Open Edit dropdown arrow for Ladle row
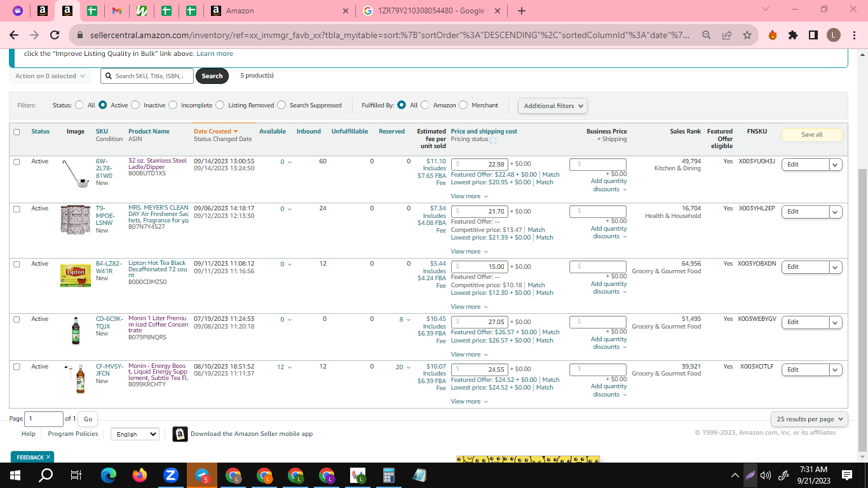 (836, 165)
